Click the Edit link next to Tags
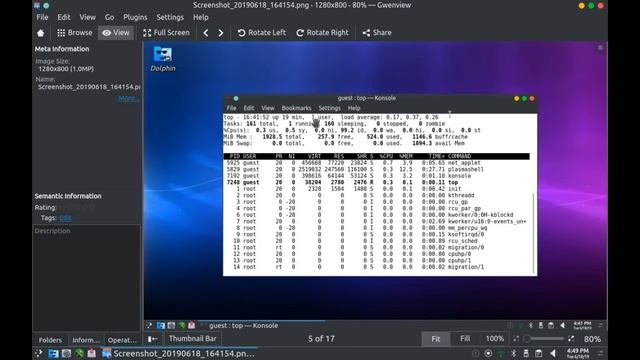The image size is (640, 360). point(65,218)
